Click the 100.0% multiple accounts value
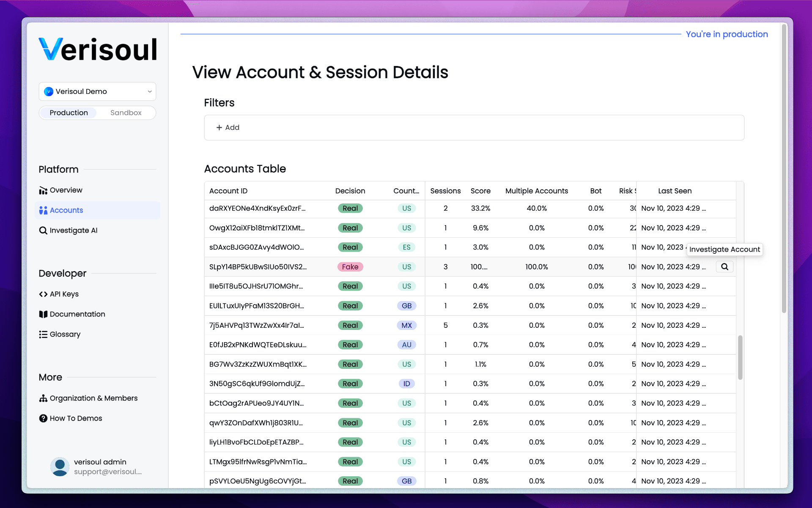Viewport: 812px width, 508px height. click(x=537, y=267)
